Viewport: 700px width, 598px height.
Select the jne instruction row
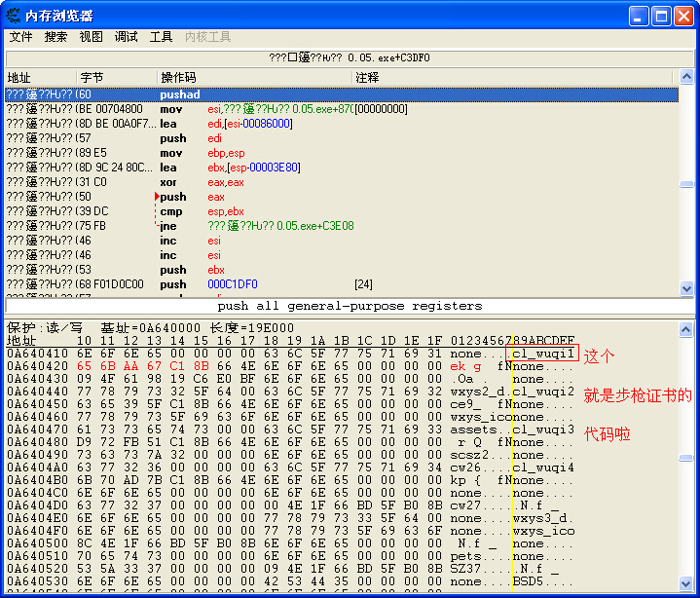342,226
